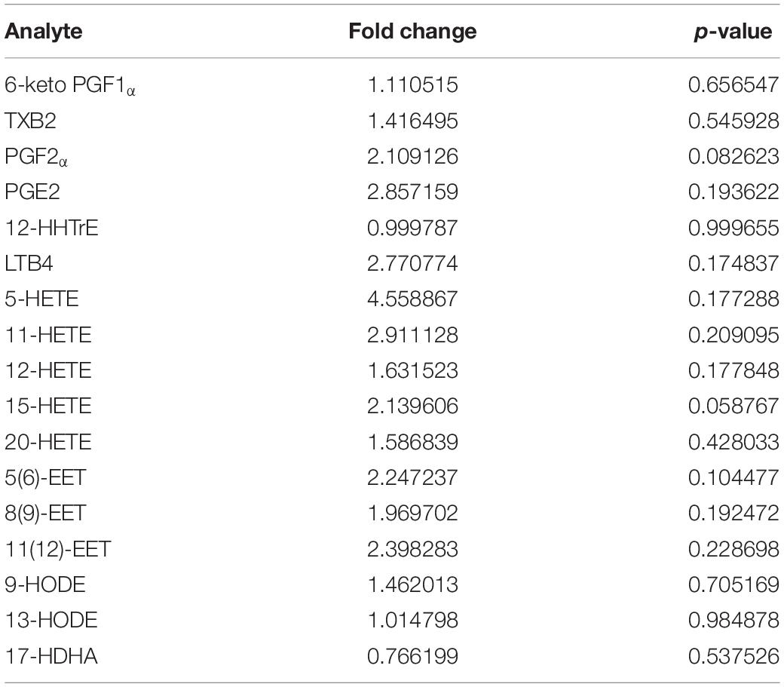784x687 pixels.
Task: Click the 9-HODE fold change 1.462013
Action: tap(412, 584)
